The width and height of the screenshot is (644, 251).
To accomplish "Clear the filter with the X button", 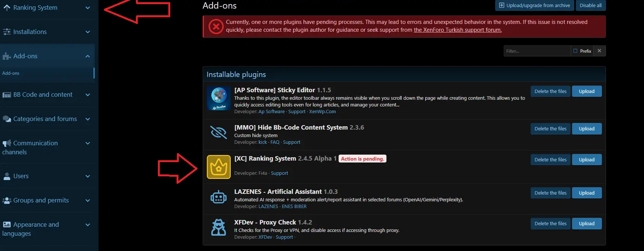I will pos(599,51).
